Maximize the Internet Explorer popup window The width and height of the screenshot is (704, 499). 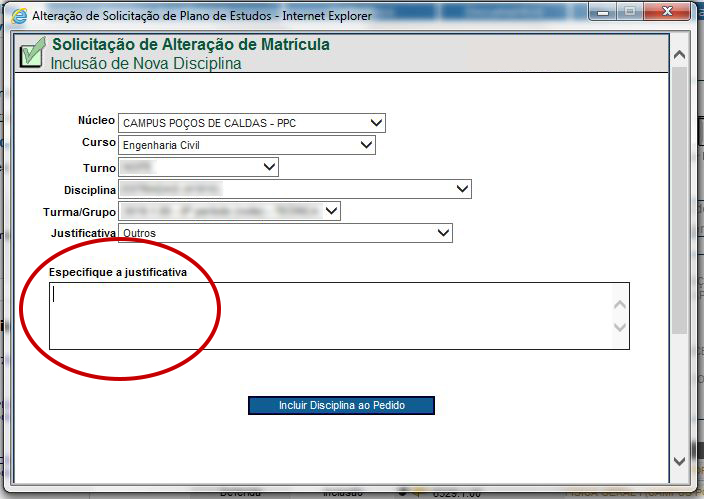pyautogui.click(x=630, y=13)
